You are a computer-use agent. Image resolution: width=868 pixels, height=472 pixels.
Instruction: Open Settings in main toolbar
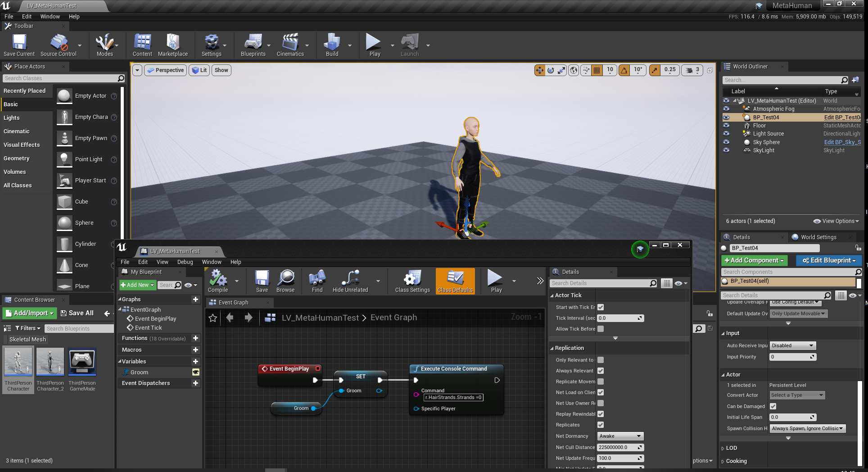[x=211, y=45]
